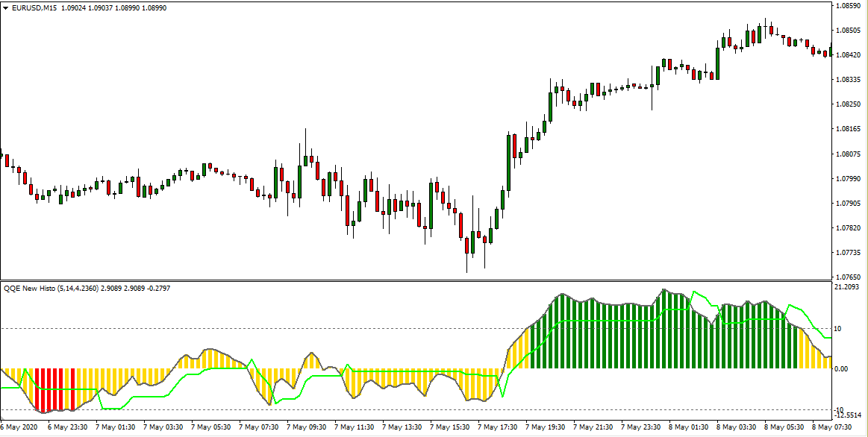Image resolution: width=868 pixels, height=437 pixels.
Task: Select the 7 May 09:30 time label
Action: click(x=308, y=428)
